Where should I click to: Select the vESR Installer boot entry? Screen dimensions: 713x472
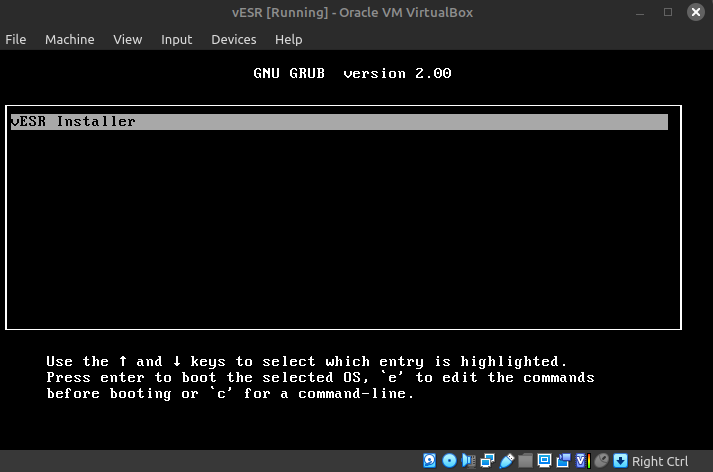click(x=339, y=121)
